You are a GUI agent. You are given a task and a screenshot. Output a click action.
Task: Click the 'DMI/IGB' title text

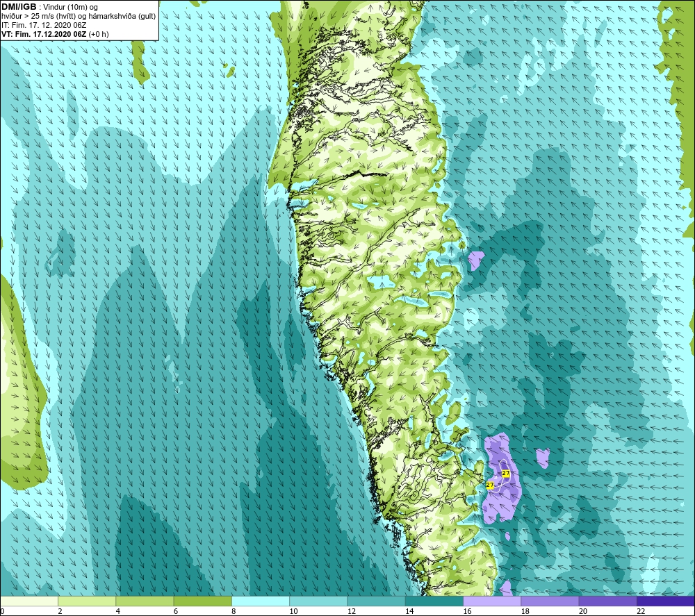point(19,7)
